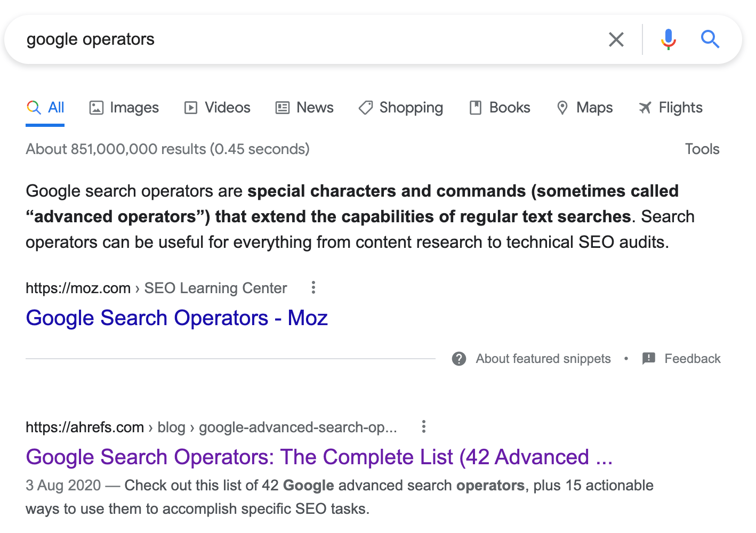Clear the search query using the X icon
The height and width of the screenshot is (533, 756).
(x=616, y=39)
